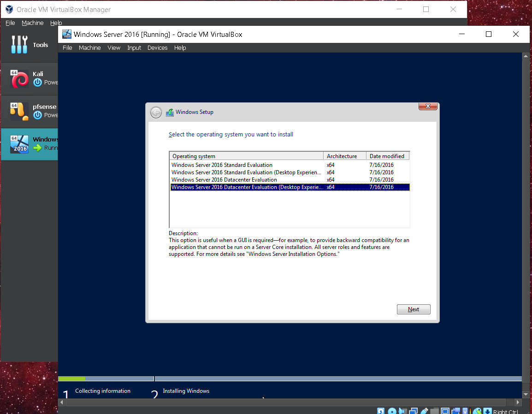The width and height of the screenshot is (532, 414).
Task: Select the Windows 2016 virtual machine
Action: [x=29, y=143]
